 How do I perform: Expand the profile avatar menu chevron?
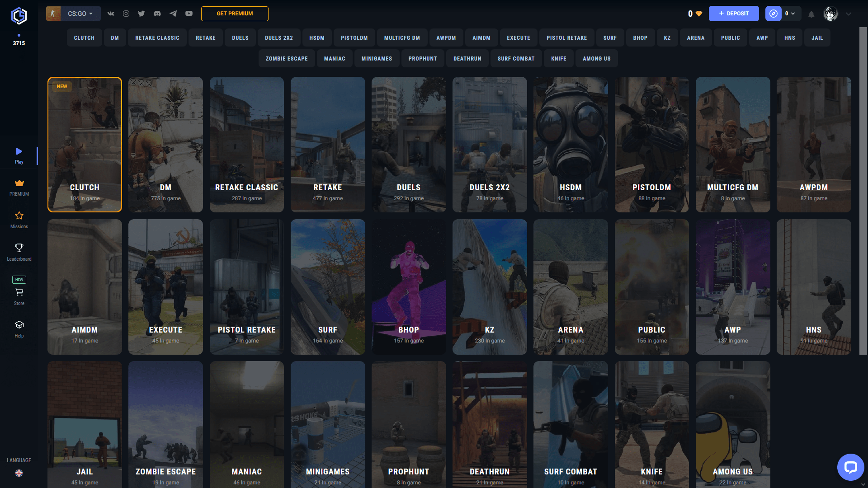(x=848, y=14)
